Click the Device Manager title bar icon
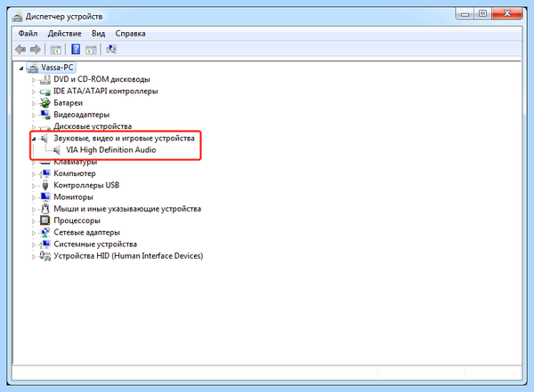This screenshot has width=534, height=392. coord(17,17)
